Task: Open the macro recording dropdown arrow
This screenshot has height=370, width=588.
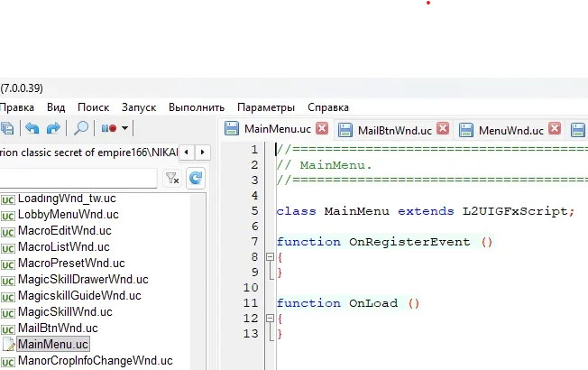Action: tap(124, 129)
